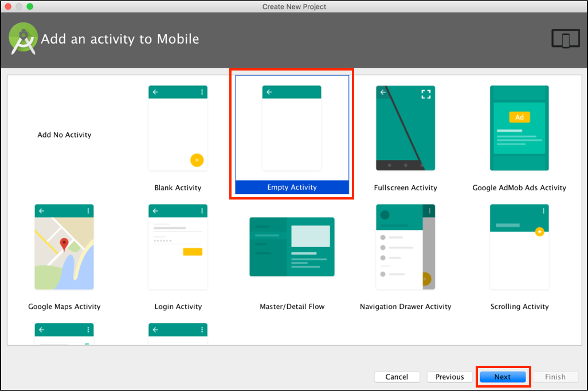
Task: Choose the Login Activity template
Action: pos(178,247)
